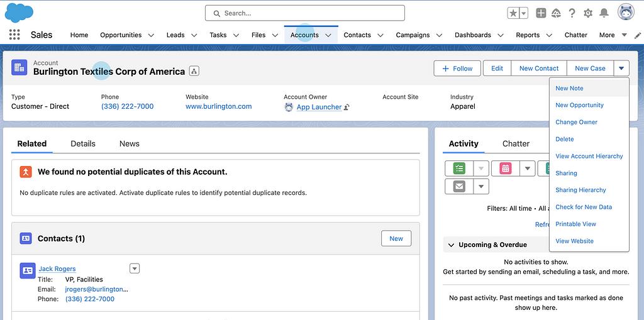Open Global Actions plus icon
This screenshot has height=320, width=644.
click(541, 13)
